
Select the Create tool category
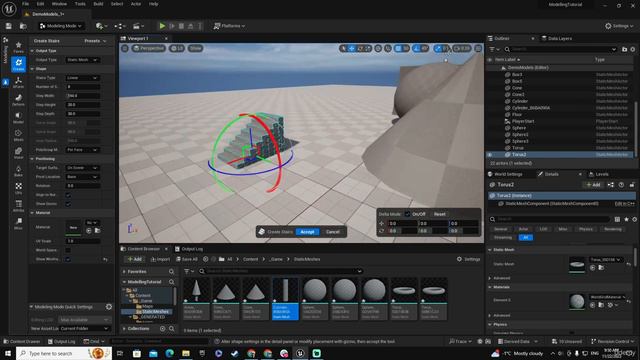(18, 64)
